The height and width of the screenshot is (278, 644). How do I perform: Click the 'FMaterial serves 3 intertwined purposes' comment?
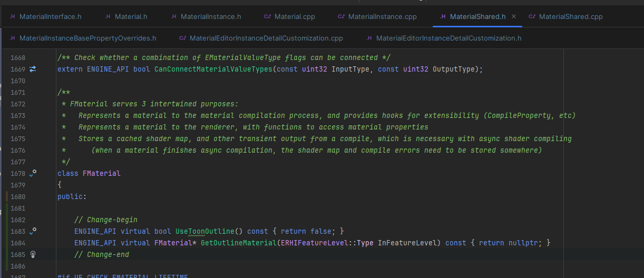point(154,104)
